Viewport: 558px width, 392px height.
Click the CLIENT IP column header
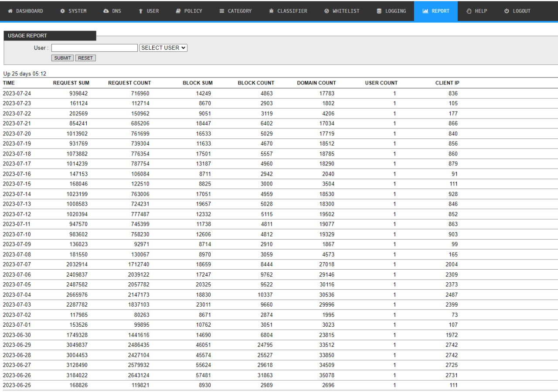coord(447,83)
